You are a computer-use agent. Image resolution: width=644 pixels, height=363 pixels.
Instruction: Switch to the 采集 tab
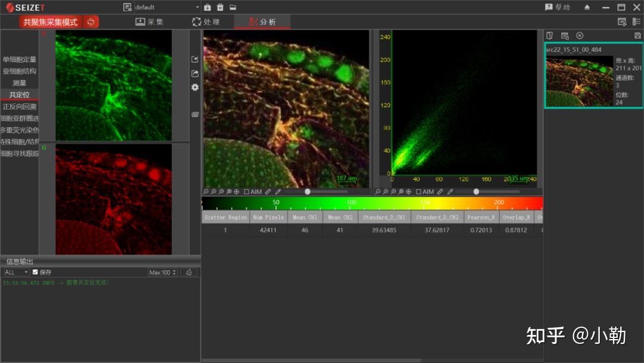tap(149, 22)
